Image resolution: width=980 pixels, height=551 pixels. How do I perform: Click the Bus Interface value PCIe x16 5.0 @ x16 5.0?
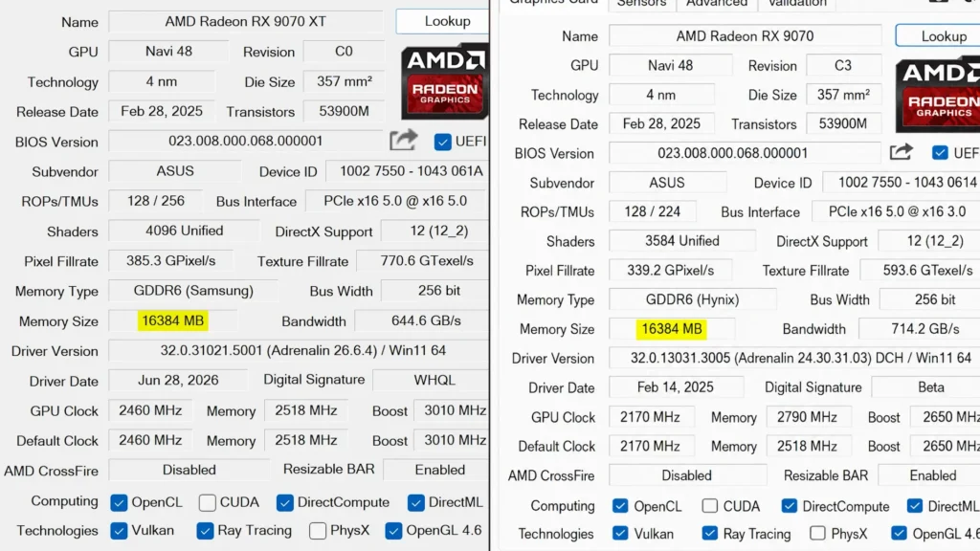(397, 201)
